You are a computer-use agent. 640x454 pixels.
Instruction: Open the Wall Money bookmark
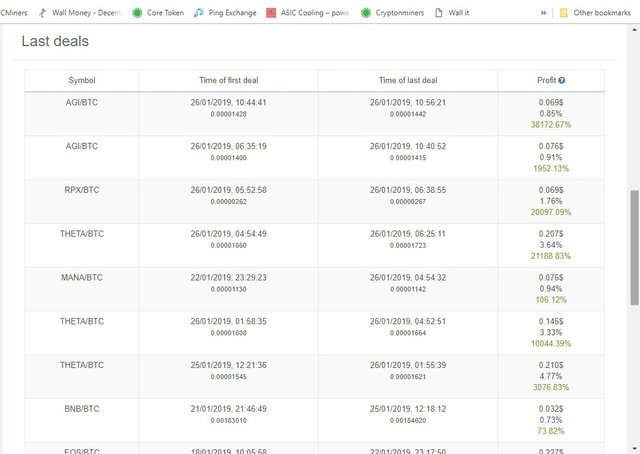coord(80,13)
